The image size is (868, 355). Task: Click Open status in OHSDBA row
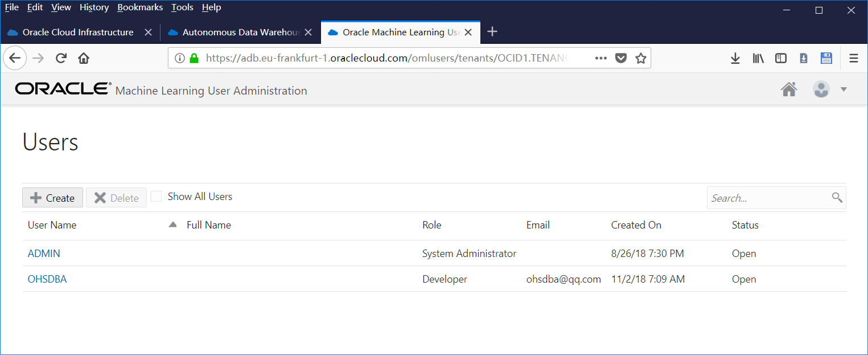coord(744,279)
